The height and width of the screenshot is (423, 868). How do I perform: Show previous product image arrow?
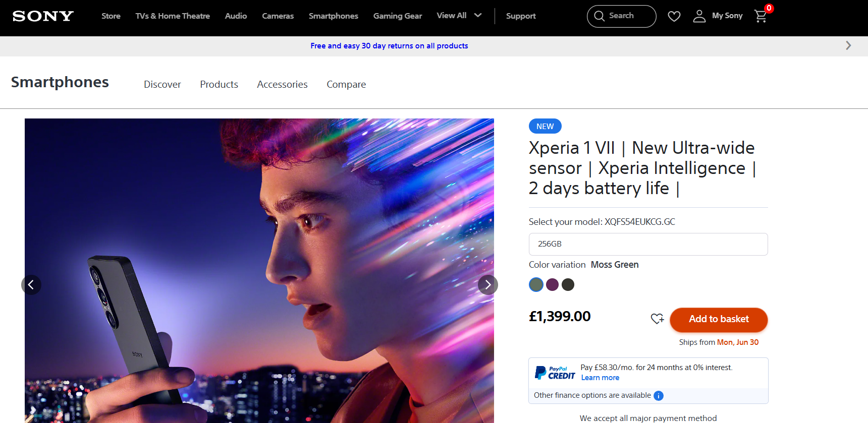coord(31,285)
